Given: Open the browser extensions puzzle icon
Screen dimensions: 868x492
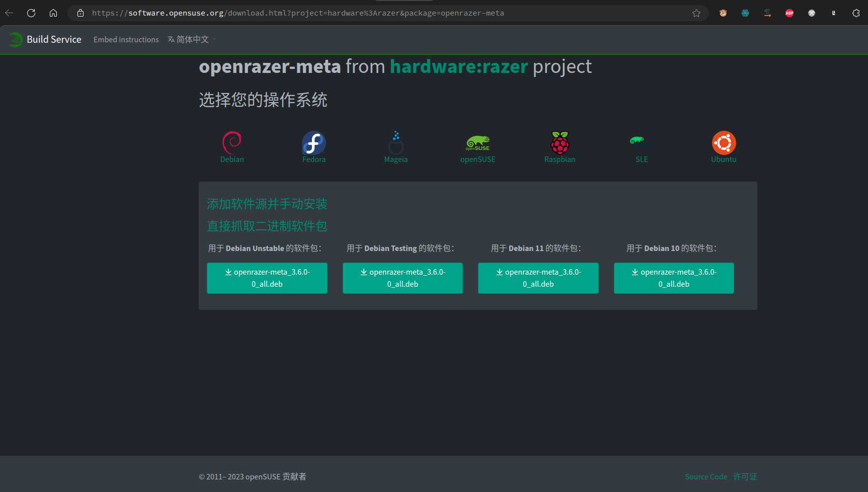Looking at the screenshot, I should coord(856,13).
